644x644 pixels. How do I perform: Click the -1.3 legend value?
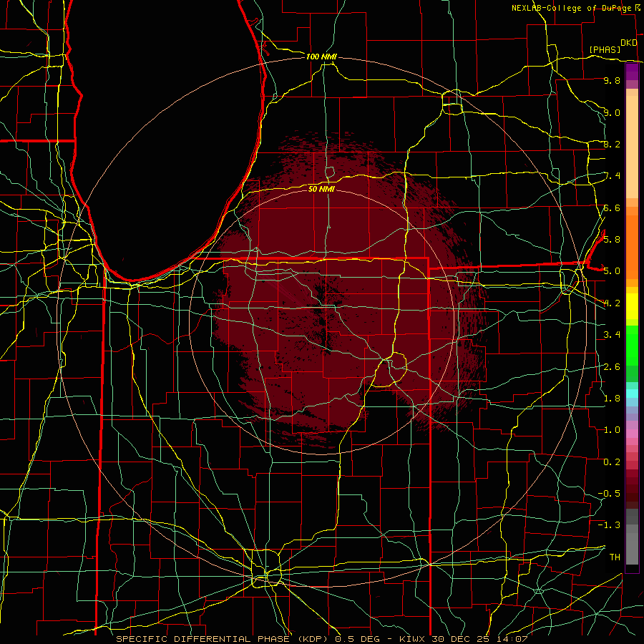pos(609,525)
